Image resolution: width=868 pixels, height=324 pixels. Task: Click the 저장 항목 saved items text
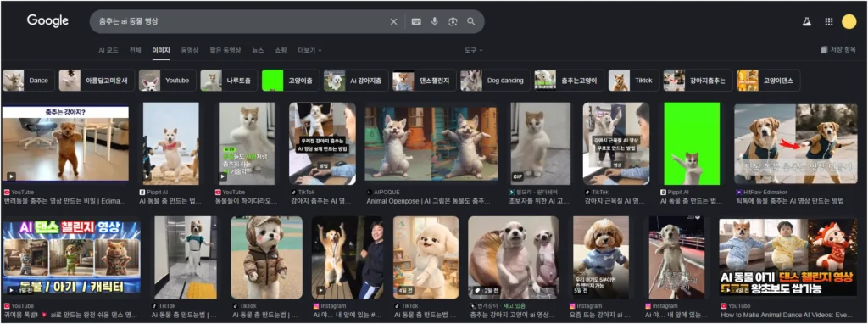pyautogui.click(x=843, y=50)
